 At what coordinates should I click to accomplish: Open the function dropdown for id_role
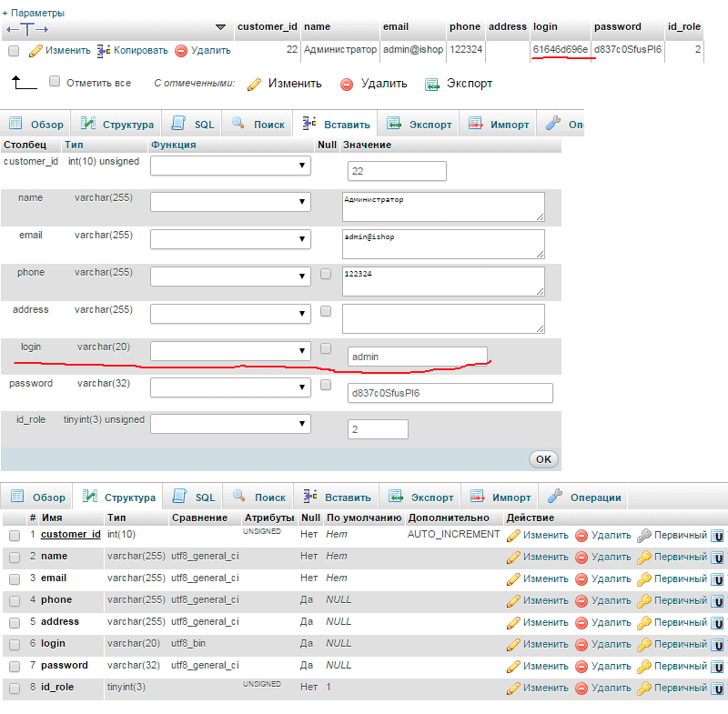point(230,424)
